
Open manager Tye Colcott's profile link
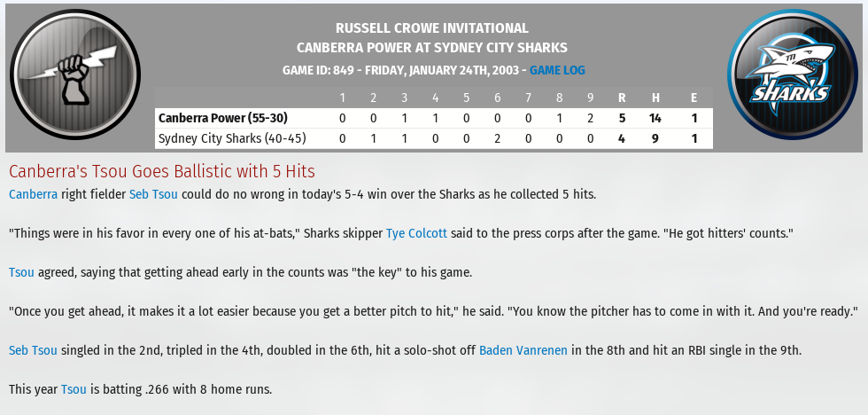pos(416,233)
